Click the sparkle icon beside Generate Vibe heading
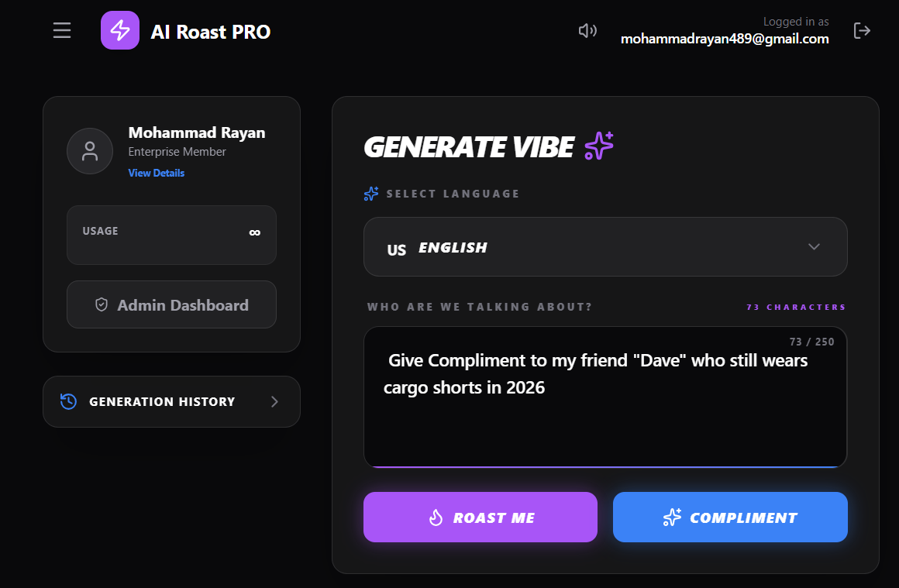 [x=598, y=146]
